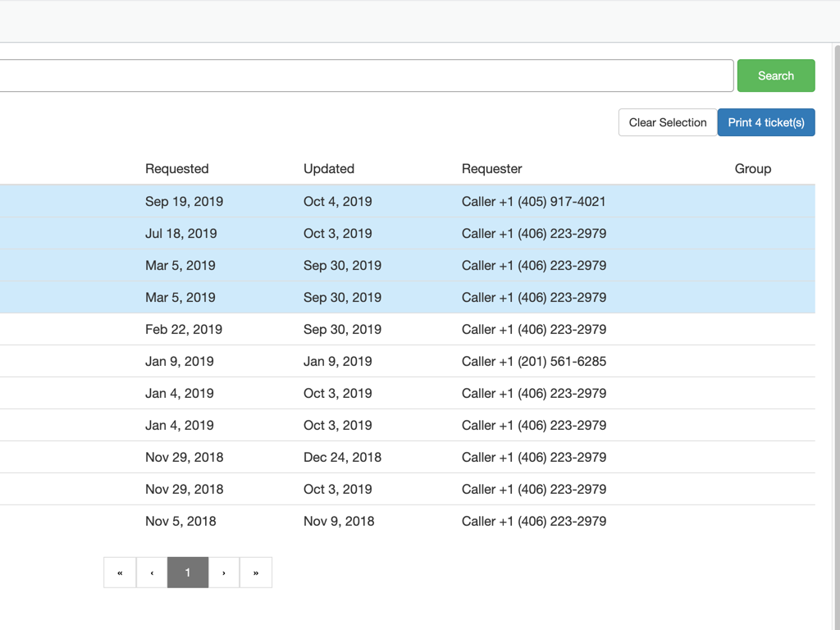Click the Clear Selection button
Screen dimensions: 840x630
(667, 122)
